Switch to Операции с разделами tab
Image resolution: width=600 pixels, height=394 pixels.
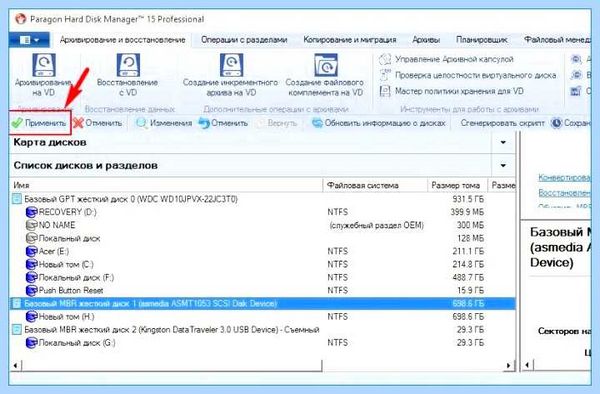pyautogui.click(x=244, y=40)
